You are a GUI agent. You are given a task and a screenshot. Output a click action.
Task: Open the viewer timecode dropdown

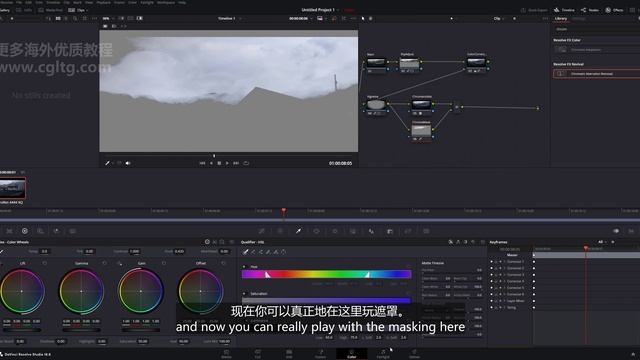click(x=301, y=18)
